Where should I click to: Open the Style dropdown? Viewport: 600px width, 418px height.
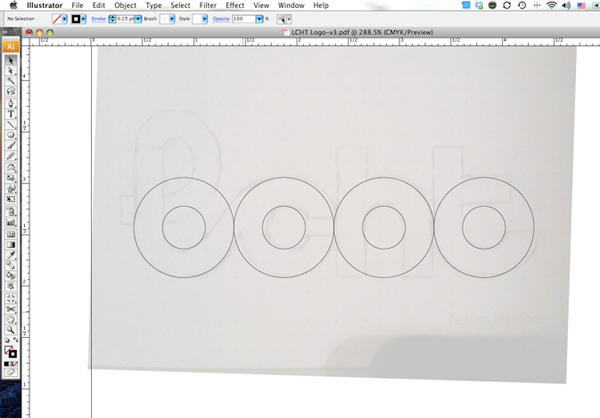(205, 19)
